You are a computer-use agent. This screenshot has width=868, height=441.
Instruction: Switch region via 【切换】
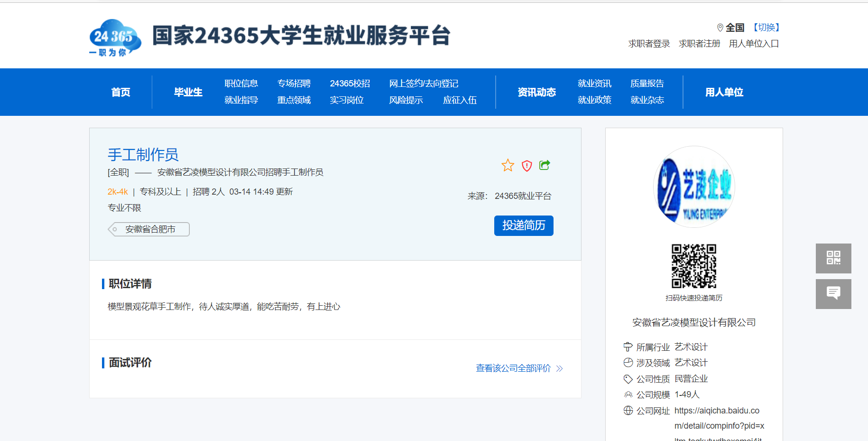point(766,28)
